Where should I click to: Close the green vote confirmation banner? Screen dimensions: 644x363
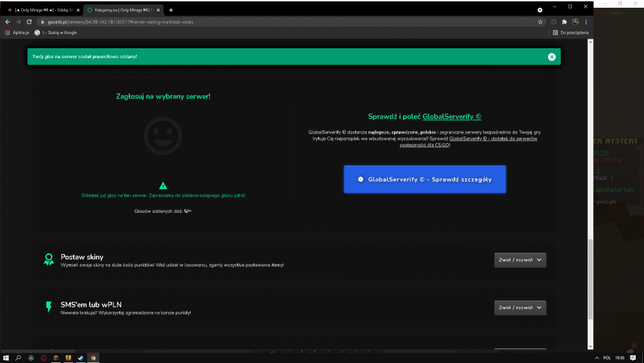coord(552,57)
